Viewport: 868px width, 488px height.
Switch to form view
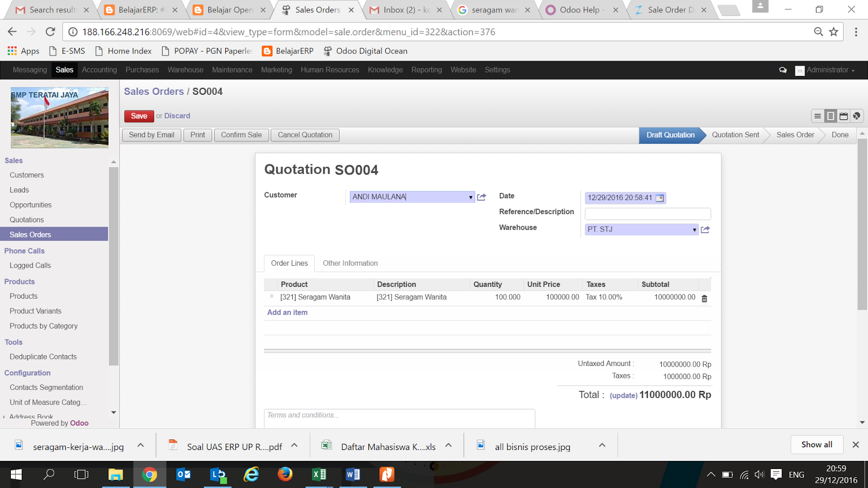[x=831, y=116]
